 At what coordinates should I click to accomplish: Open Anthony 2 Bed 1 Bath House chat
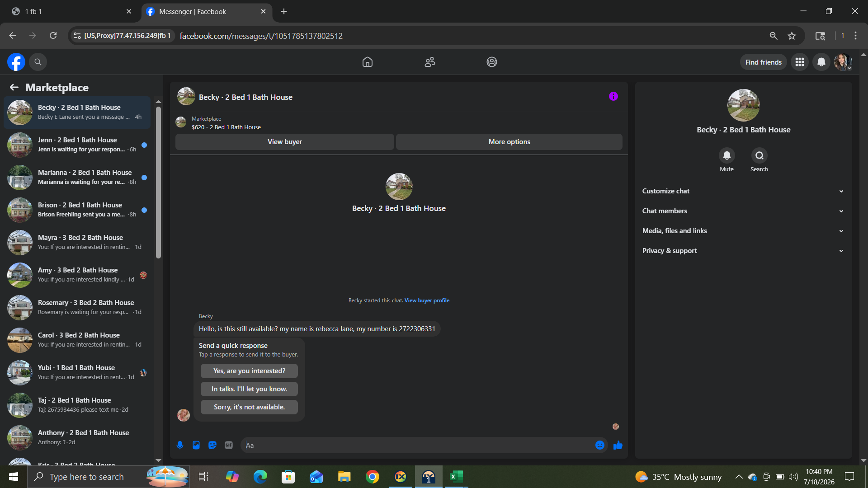pos(77,437)
